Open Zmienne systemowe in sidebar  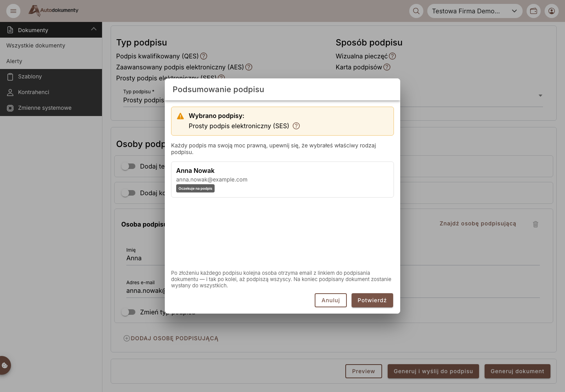pyautogui.click(x=51, y=108)
